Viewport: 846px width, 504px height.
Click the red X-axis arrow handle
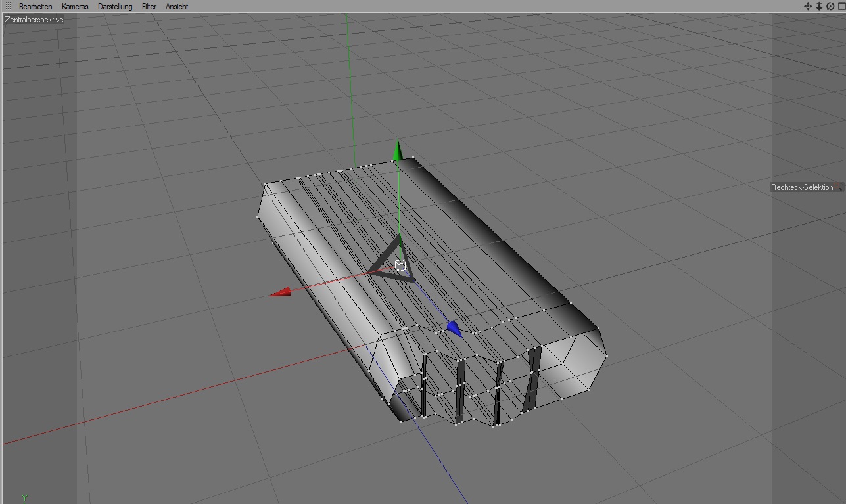point(281,292)
